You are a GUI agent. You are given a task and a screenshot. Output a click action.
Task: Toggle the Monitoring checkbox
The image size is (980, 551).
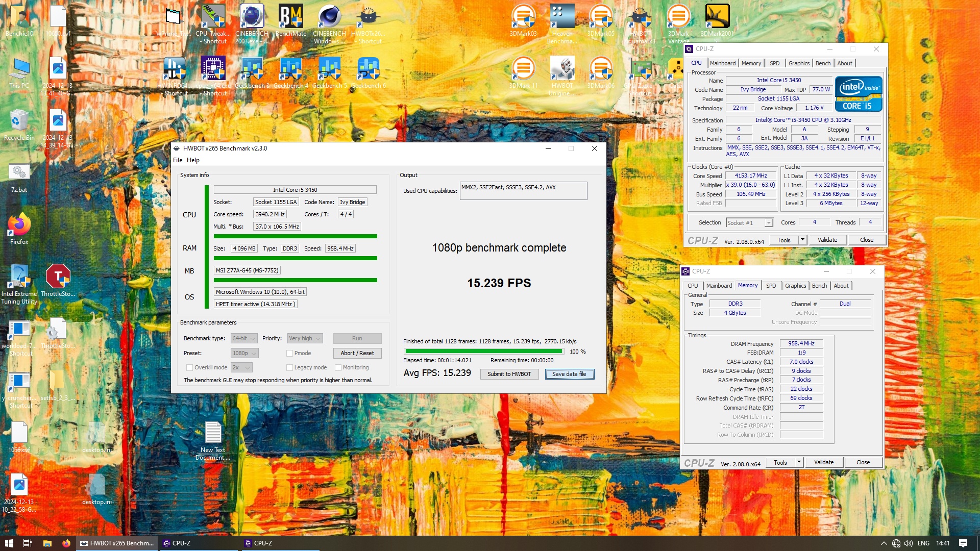click(x=338, y=367)
